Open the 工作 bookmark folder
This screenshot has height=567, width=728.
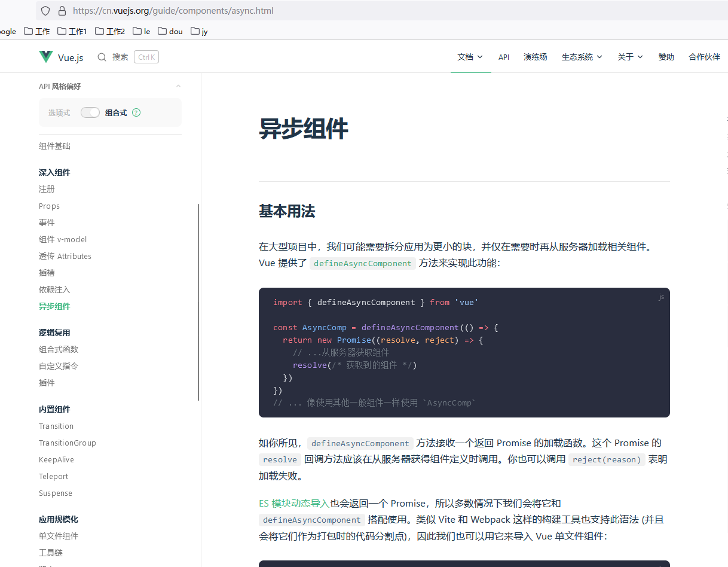pyautogui.click(x=37, y=31)
